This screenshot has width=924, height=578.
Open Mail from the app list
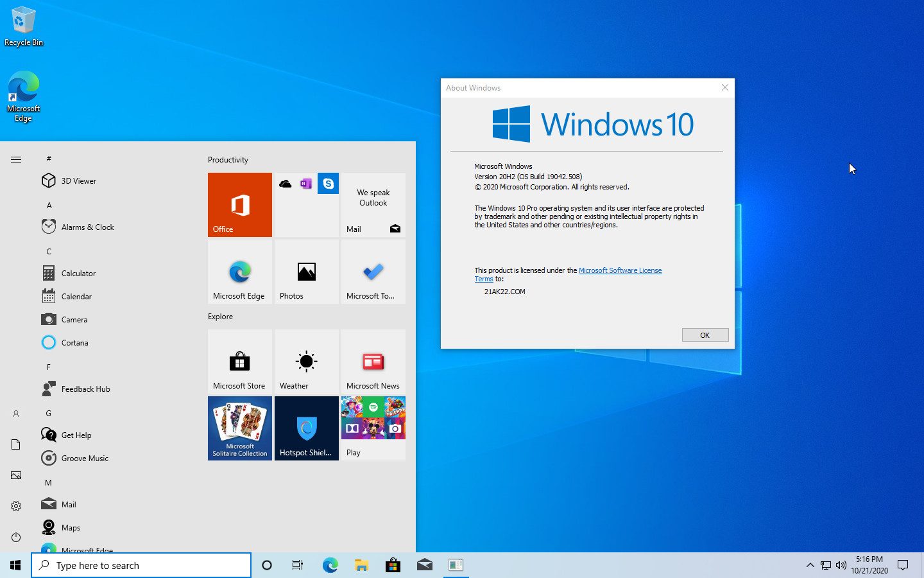pyautogui.click(x=116, y=505)
